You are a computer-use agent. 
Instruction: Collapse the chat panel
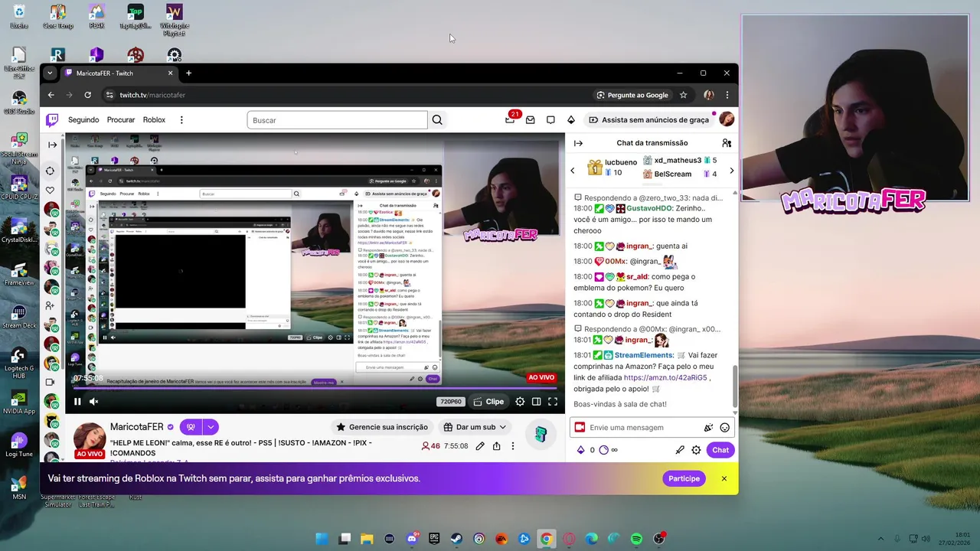(578, 143)
